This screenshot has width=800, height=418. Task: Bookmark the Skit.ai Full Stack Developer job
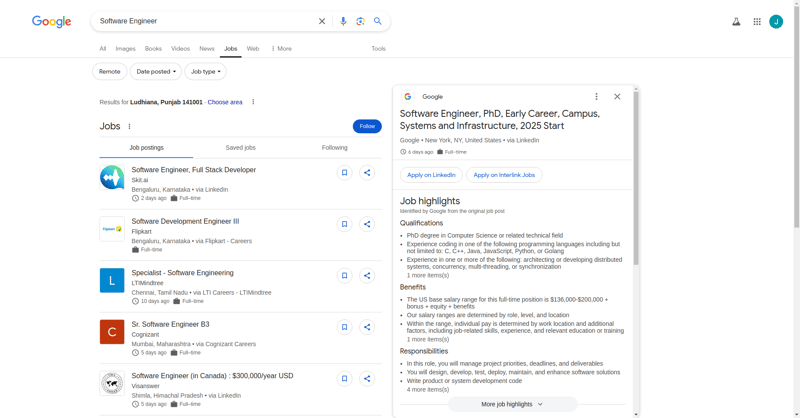[344, 173]
